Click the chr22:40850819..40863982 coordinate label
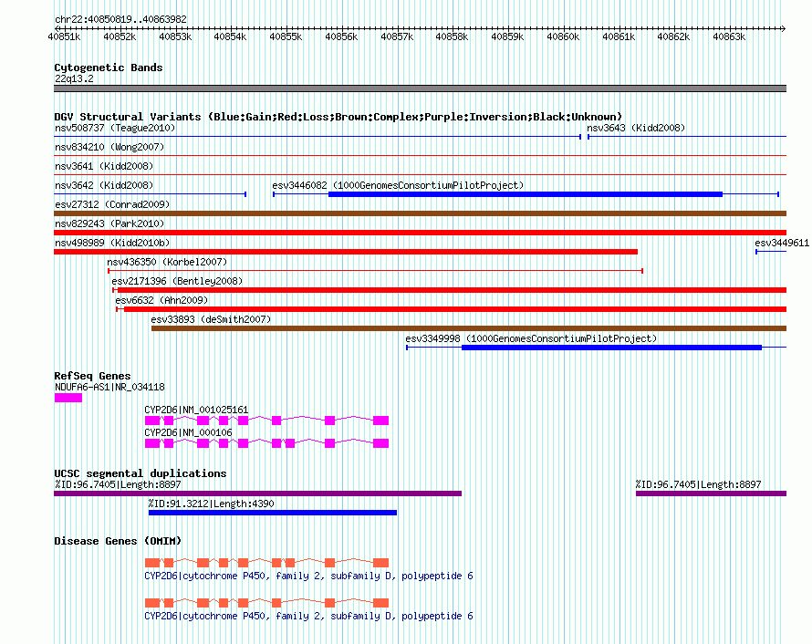Image resolution: width=812 pixels, height=644 pixels. click(x=120, y=19)
